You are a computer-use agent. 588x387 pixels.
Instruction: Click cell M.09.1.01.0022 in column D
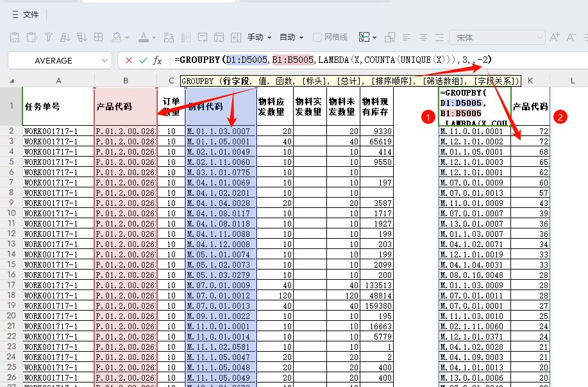(221, 316)
